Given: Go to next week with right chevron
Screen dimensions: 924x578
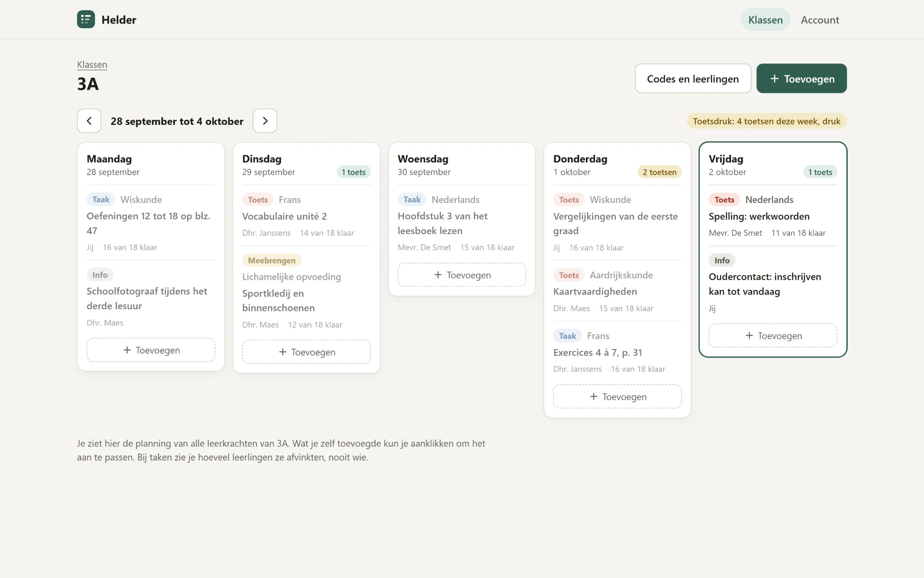Looking at the screenshot, I should [265, 121].
